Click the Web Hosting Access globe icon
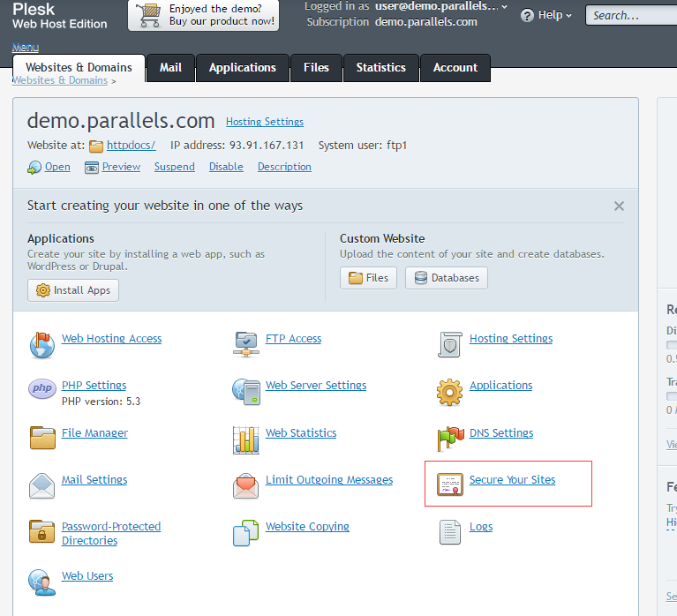This screenshot has height=616, width=677. click(x=41, y=345)
